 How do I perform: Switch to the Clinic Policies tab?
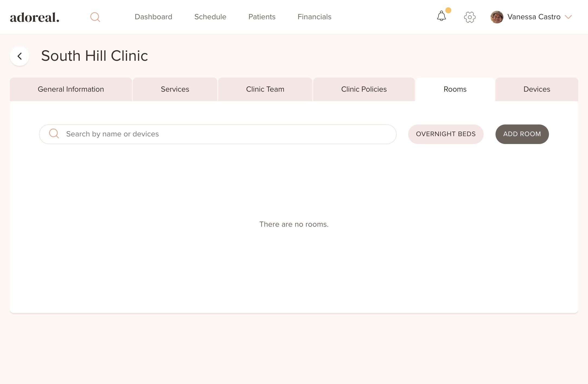pos(364,89)
